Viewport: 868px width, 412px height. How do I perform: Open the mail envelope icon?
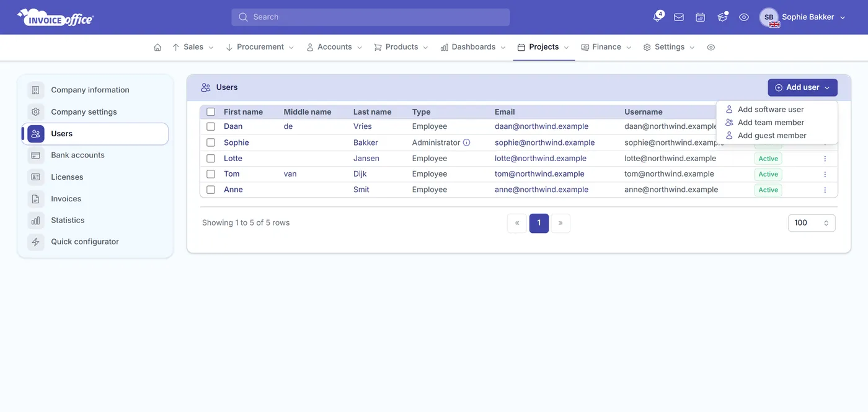pos(679,17)
